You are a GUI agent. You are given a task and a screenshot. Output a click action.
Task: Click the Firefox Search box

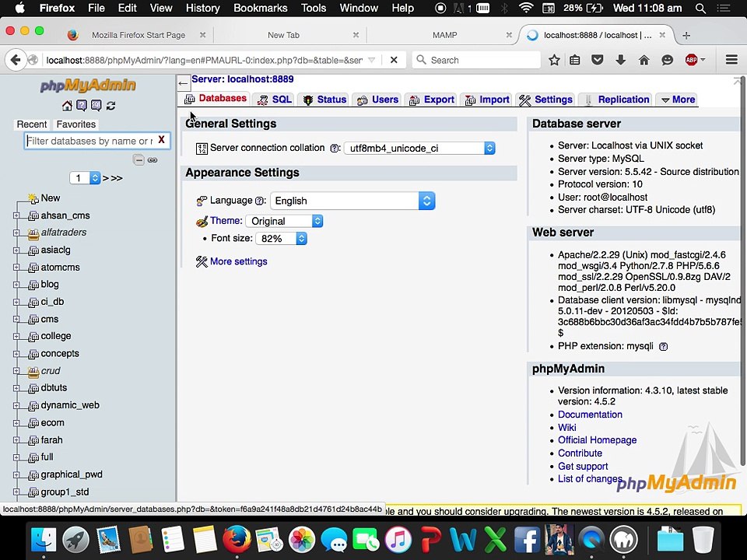(x=476, y=60)
